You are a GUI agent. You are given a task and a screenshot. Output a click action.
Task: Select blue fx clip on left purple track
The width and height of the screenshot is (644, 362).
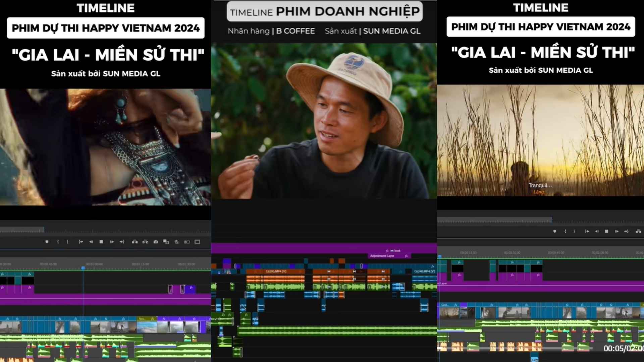[x=191, y=289]
